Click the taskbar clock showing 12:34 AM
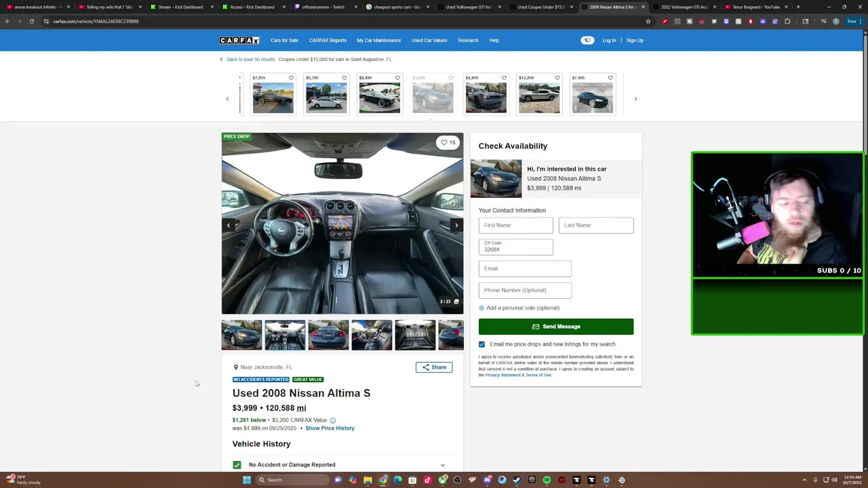This screenshot has width=868, height=488. pos(852,480)
